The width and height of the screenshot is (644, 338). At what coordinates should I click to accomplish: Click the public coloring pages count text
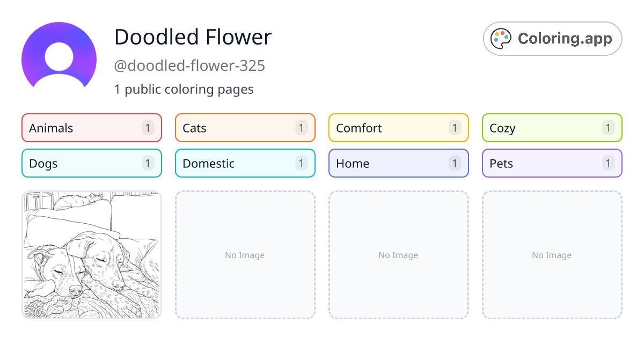184,89
